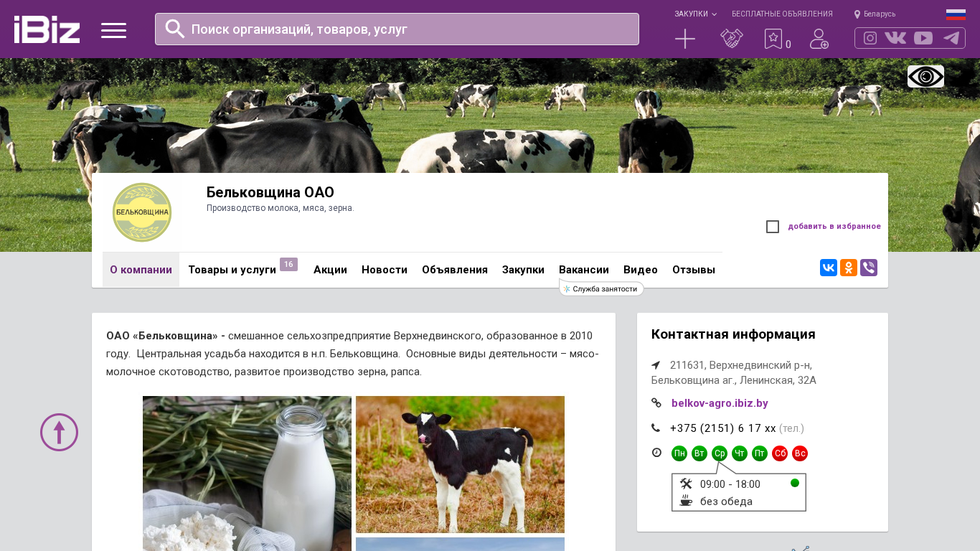
Task: Switch language via the Russian flag
Action: [x=956, y=14]
